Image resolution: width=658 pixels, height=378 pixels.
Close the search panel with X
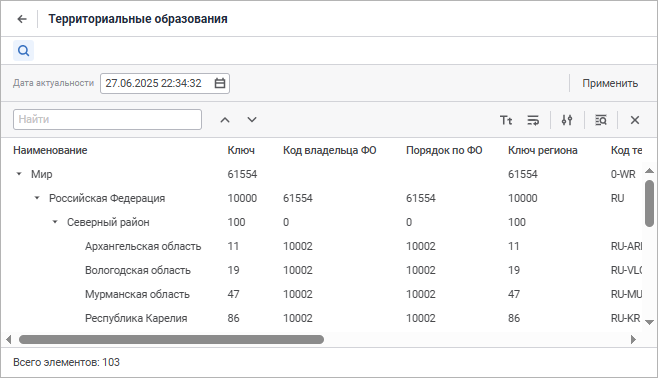tap(634, 120)
